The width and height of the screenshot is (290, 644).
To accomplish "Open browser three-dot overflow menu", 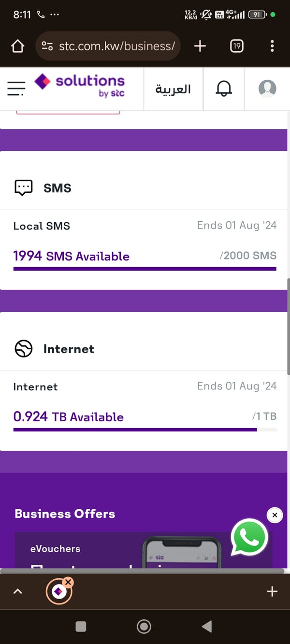I will 272,46.
